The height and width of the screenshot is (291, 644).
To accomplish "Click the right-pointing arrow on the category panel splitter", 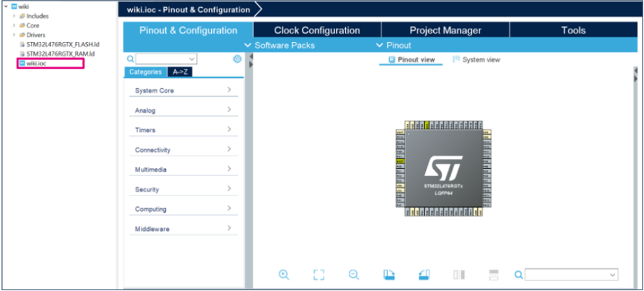I will [x=251, y=65].
